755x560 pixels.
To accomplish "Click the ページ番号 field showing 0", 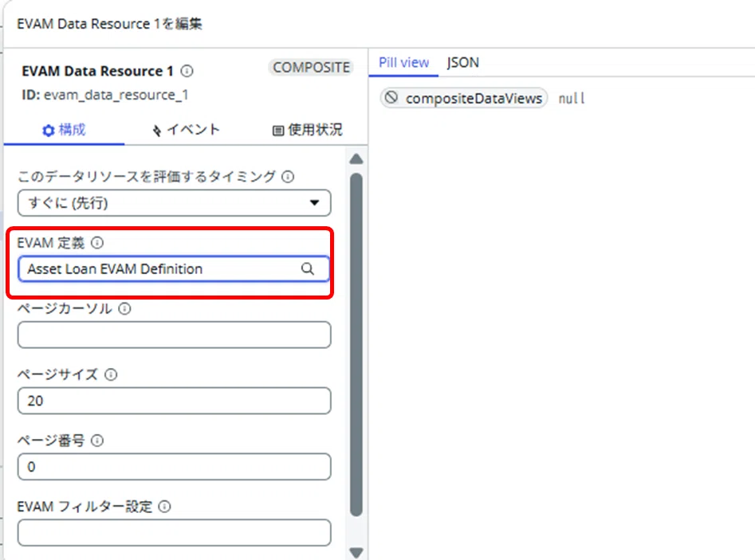I will click(x=175, y=467).
